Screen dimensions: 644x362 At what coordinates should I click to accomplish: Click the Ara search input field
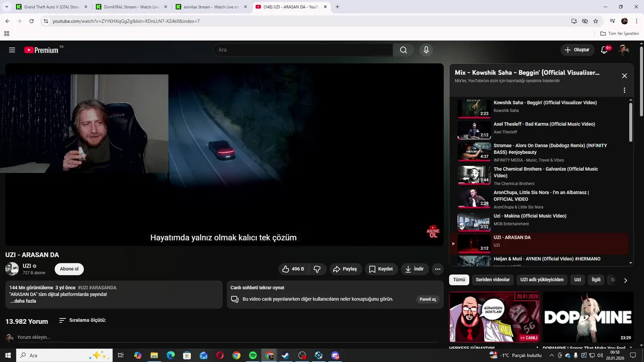[x=303, y=50]
